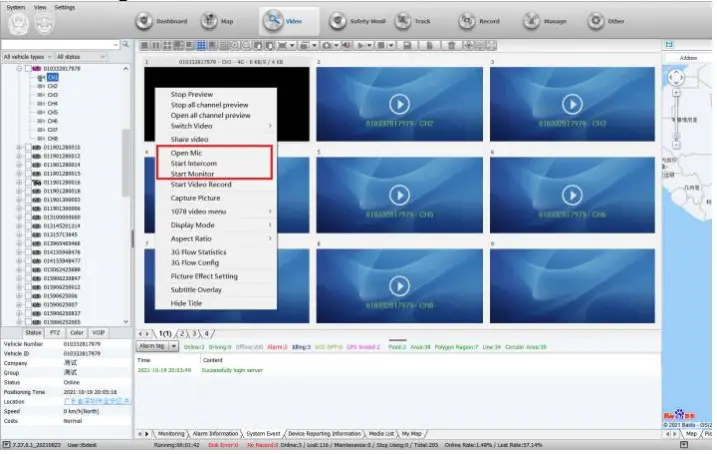The image size is (717, 454).
Task: Open the All status dropdown
Action: (x=81, y=57)
